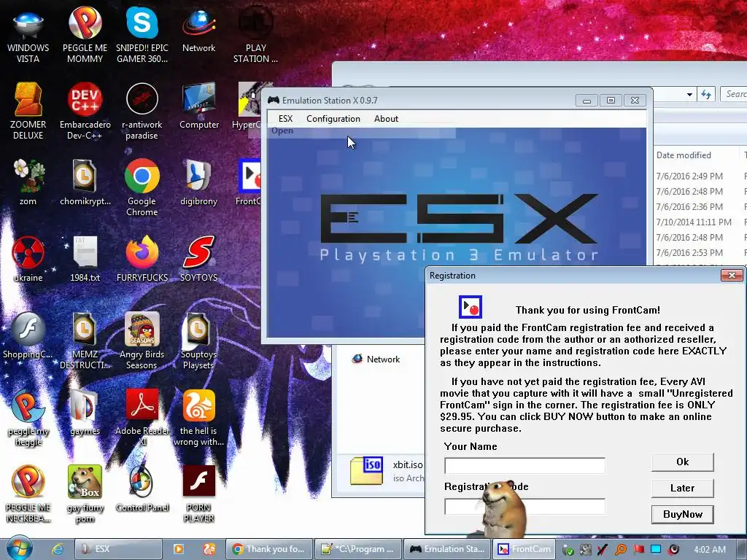
Task: Click the UC Browser taskbar icon
Action: pyautogui.click(x=209, y=549)
